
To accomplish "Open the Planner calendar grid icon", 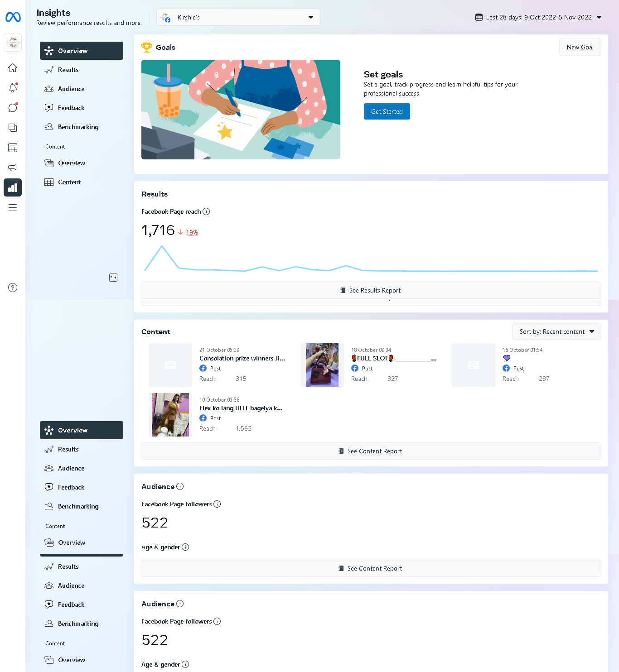I will (13, 148).
